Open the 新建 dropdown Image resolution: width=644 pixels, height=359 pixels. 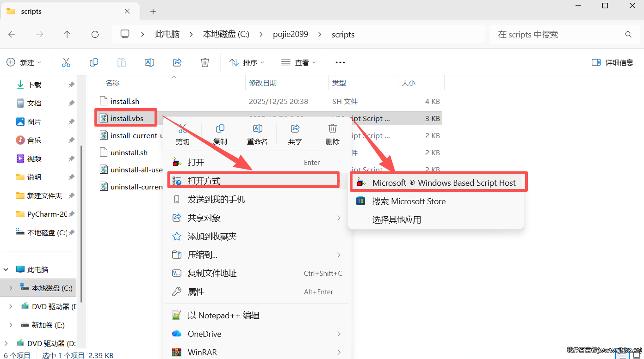click(x=24, y=62)
